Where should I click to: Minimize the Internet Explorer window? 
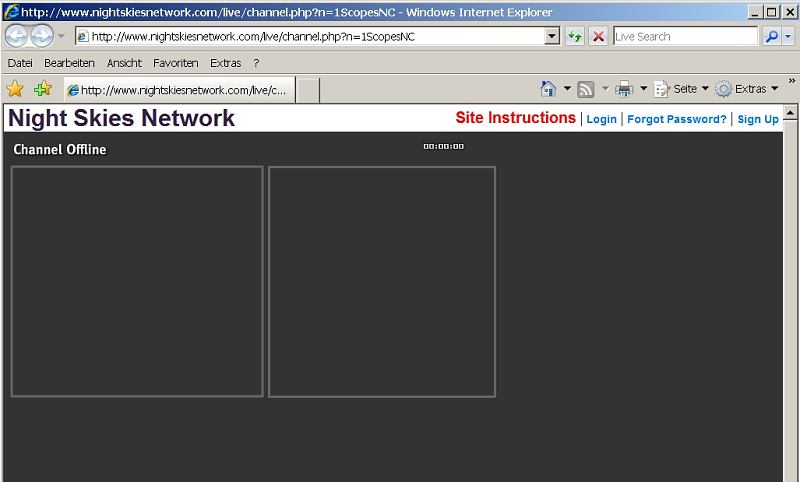coord(756,12)
